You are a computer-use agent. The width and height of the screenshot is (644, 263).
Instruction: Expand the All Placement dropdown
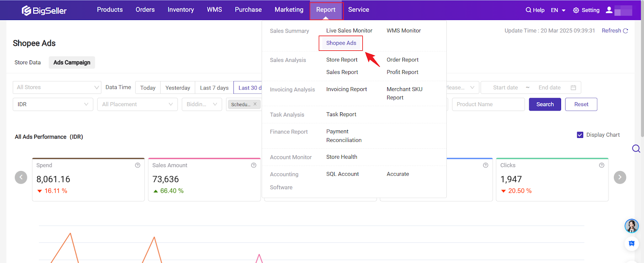pos(137,105)
